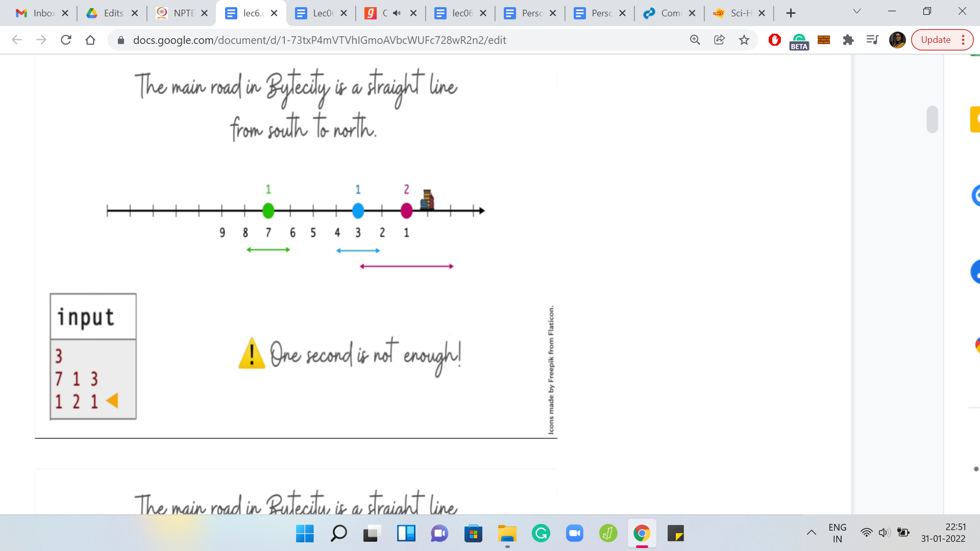This screenshot has width=980, height=551.
Task: Click the Update button
Action: point(935,40)
